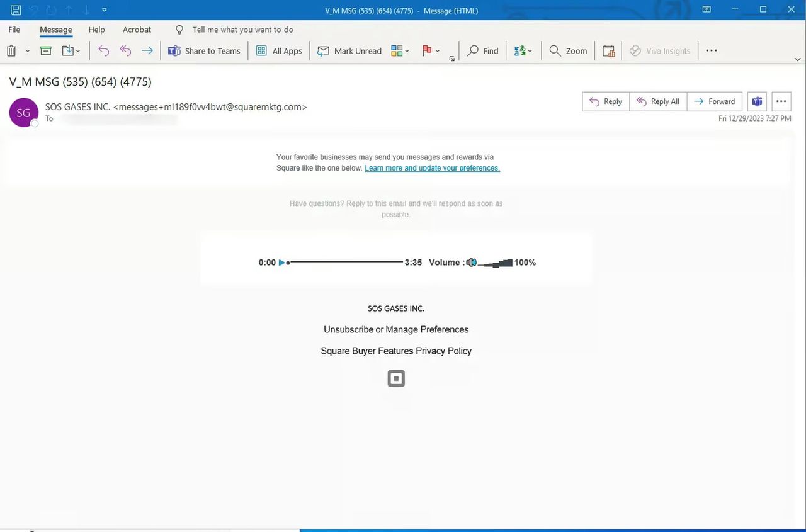Open the Categorize color dropdown

400,51
